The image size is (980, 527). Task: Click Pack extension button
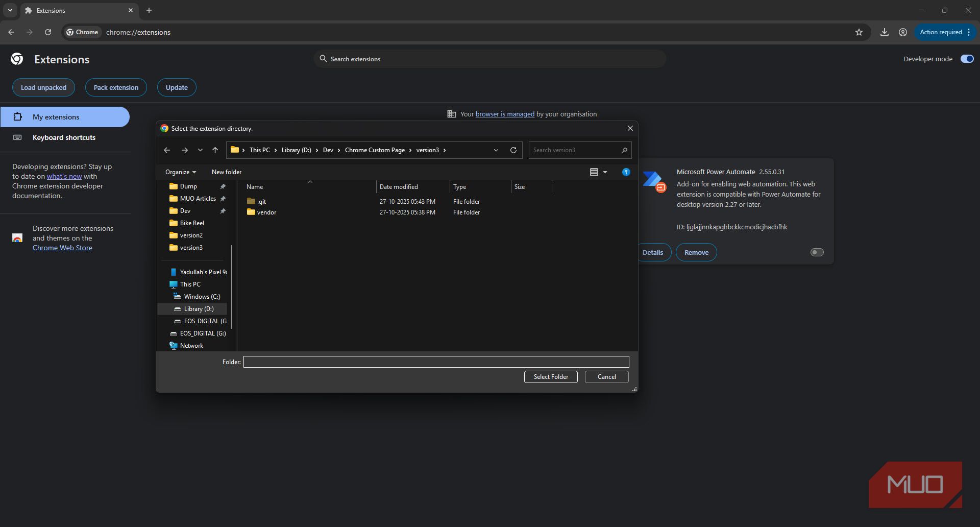pos(116,87)
